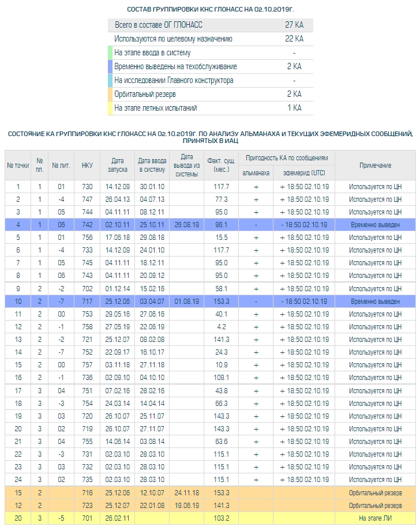The image size is (420, 527).
Task: Click the value '22 КА'
Action: (294, 39)
